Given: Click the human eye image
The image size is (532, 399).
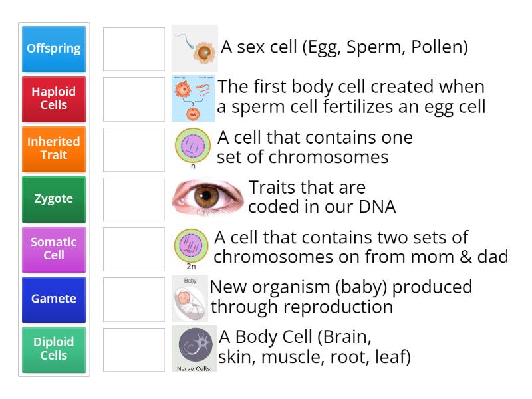Looking at the screenshot, I should (195, 198).
